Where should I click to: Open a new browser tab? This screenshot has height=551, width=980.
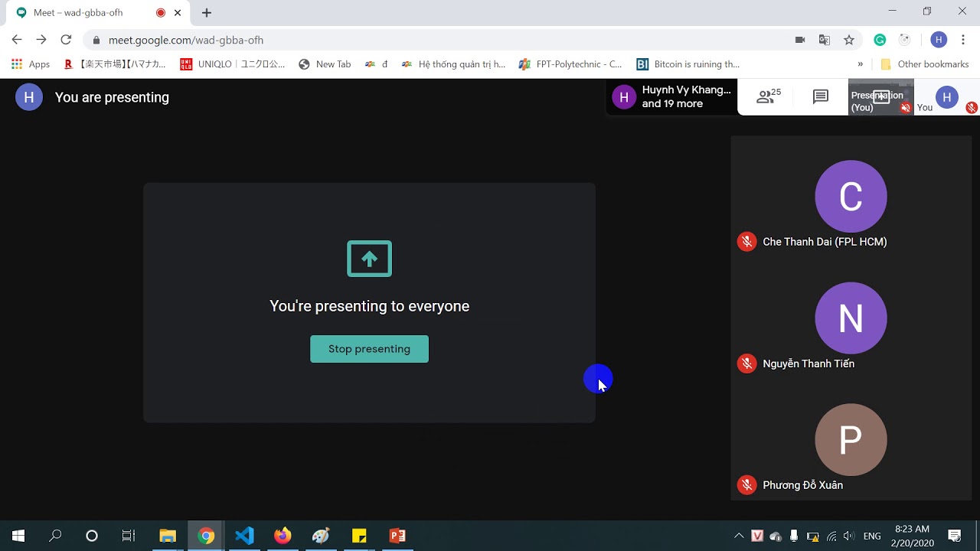click(x=207, y=12)
